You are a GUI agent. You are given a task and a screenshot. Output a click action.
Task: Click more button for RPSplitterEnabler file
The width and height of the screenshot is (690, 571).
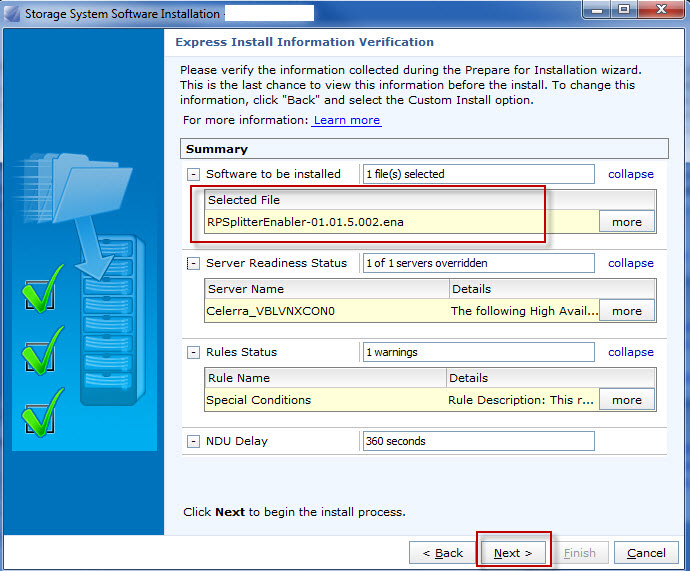pyautogui.click(x=627, y=222)
